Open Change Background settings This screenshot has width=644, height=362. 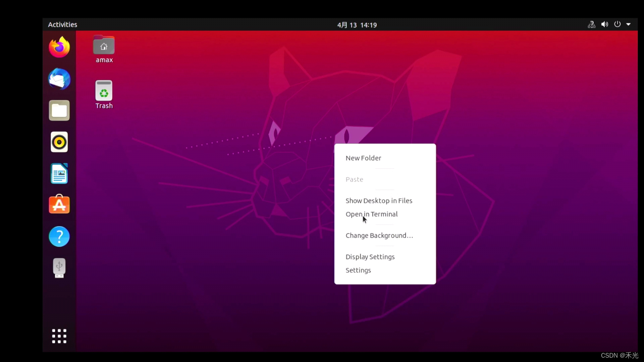click(379, 235)
